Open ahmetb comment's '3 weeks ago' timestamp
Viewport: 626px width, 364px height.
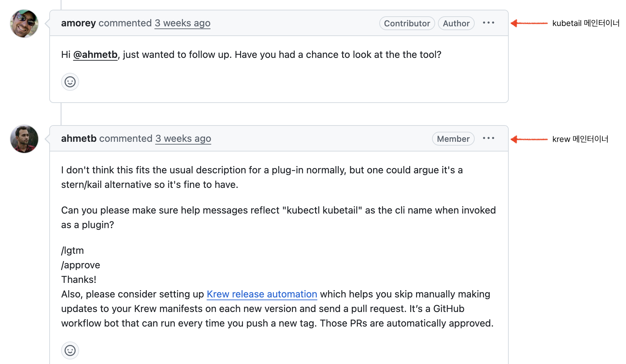pos(183,139)
